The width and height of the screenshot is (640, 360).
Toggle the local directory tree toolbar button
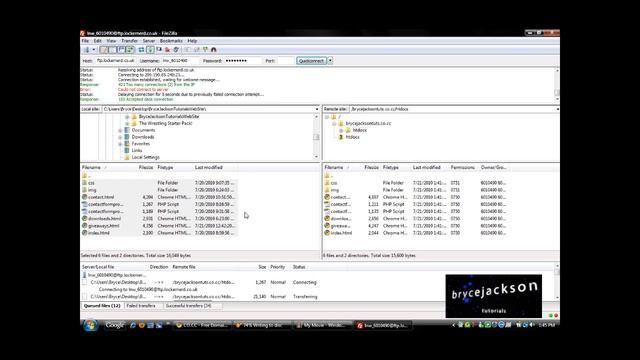coord(113,50)
